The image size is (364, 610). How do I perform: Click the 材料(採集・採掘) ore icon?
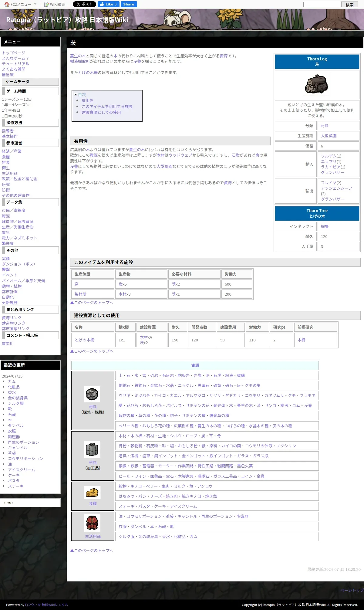coord(92,394)
